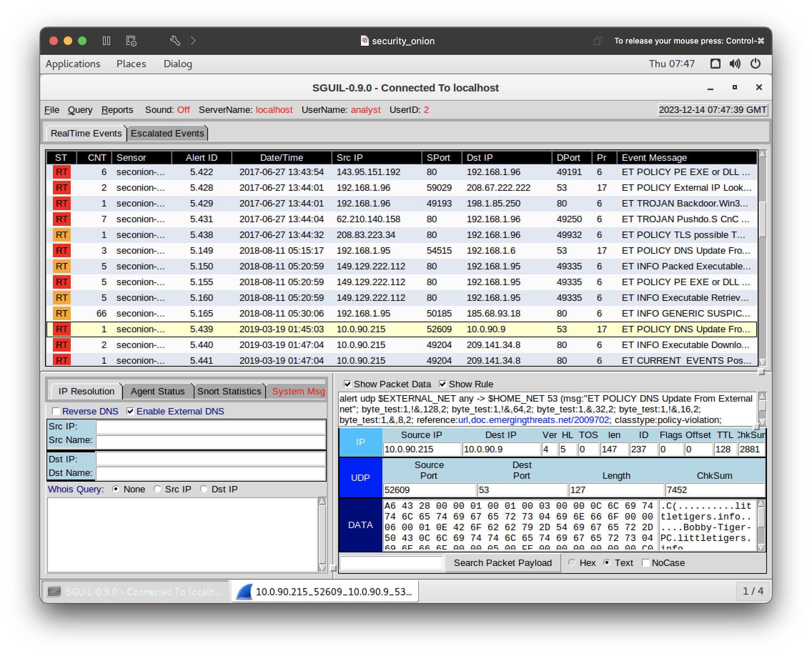Sort events by the Event Message column
The image size is (812, 656).
[x=687, y=158]
